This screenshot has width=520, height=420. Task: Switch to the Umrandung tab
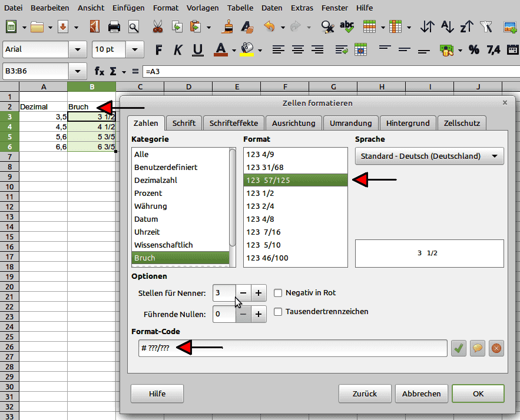click(x=350, y=123)
